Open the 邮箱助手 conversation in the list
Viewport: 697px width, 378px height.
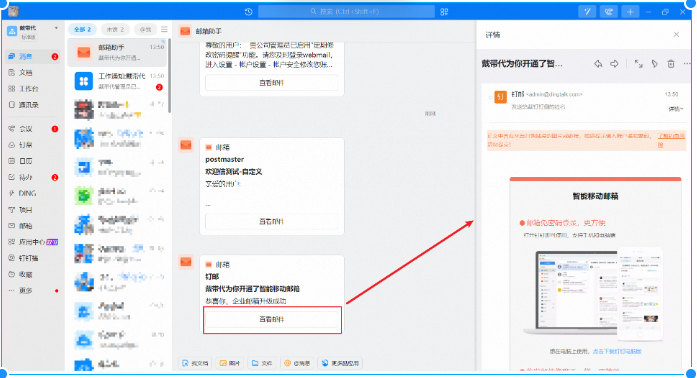[117, 52]
